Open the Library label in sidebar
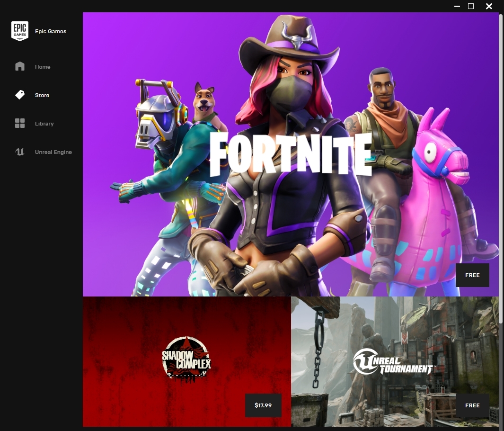Screen dimensions: 504x431 pos(44,124)
